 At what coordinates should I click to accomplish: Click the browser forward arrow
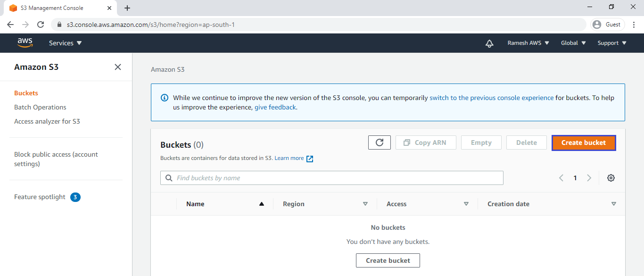25,25
